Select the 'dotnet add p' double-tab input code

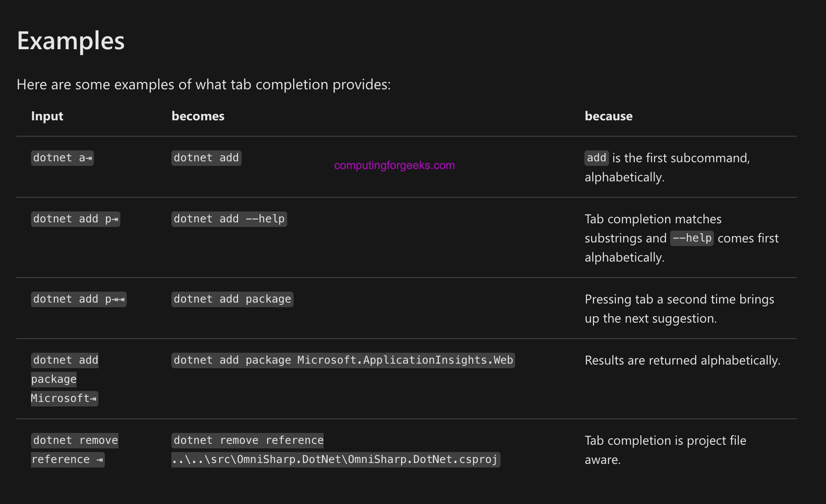pos(79,299)
